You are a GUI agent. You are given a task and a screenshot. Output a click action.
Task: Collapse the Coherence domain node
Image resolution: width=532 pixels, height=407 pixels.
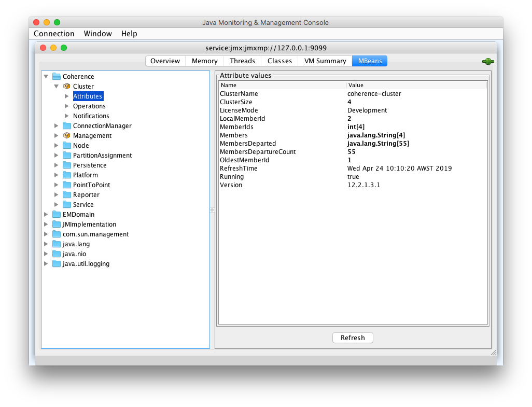pos(46,77)
